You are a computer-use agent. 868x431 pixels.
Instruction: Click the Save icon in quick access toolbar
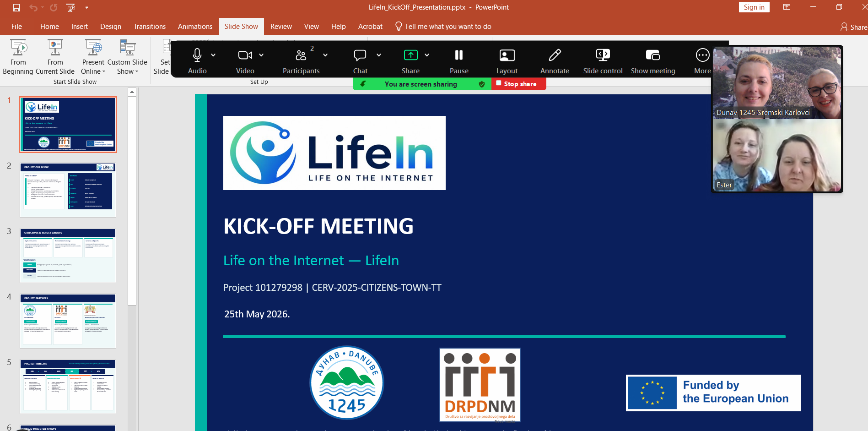click(x=16, y=7)
